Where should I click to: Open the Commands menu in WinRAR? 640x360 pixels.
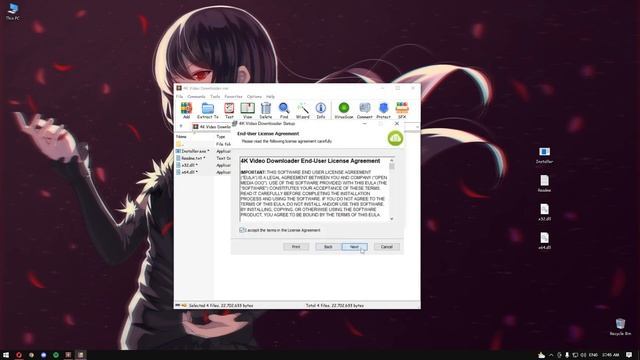[x=196, y=97]
